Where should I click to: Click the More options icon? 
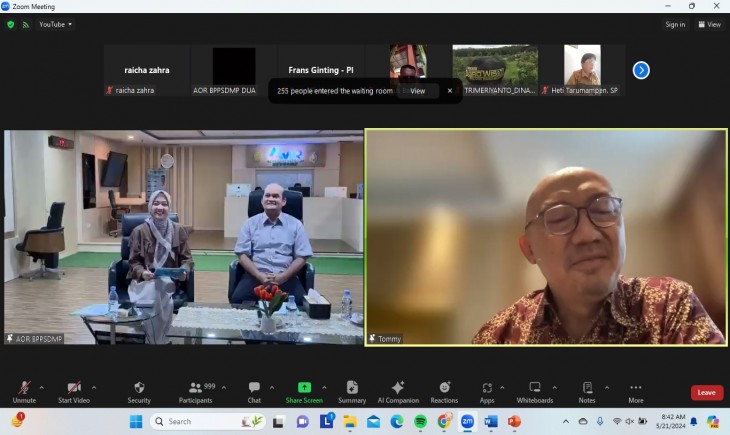[x=635, y=387]
